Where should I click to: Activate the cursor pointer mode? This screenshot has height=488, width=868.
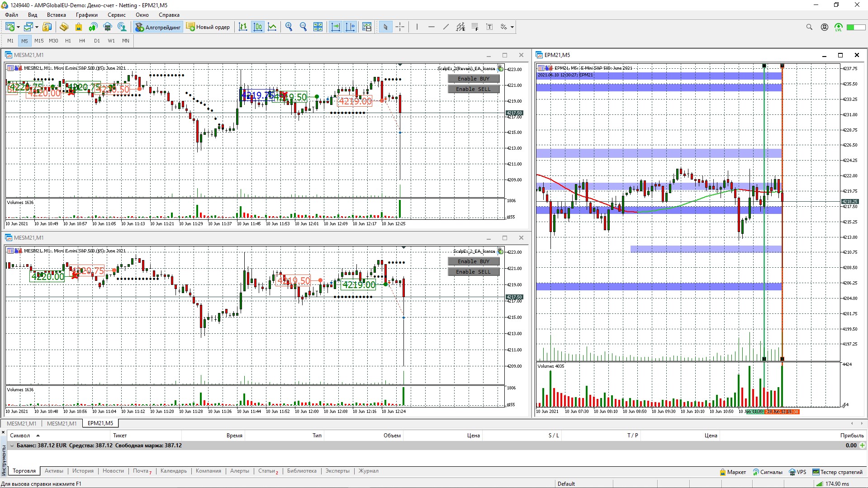(385, 27)
